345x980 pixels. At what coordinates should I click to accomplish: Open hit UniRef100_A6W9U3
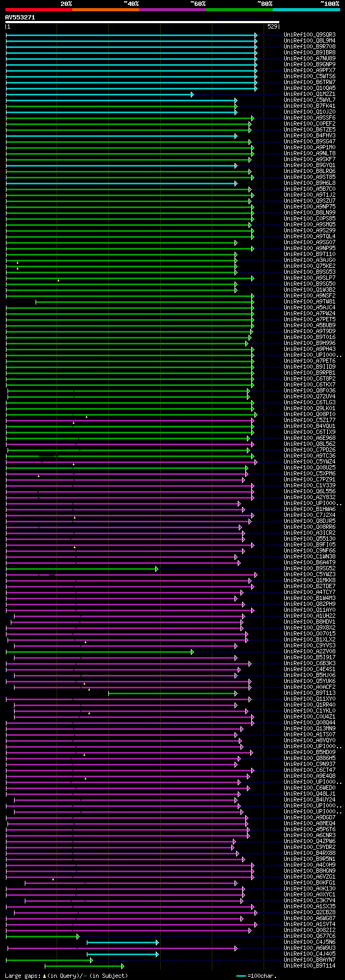click(x=309, y=948)
